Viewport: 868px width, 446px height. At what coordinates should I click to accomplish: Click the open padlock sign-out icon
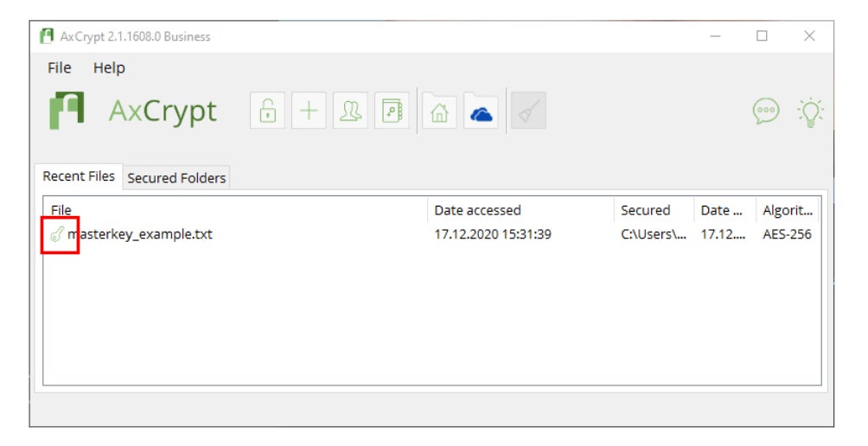267,111
